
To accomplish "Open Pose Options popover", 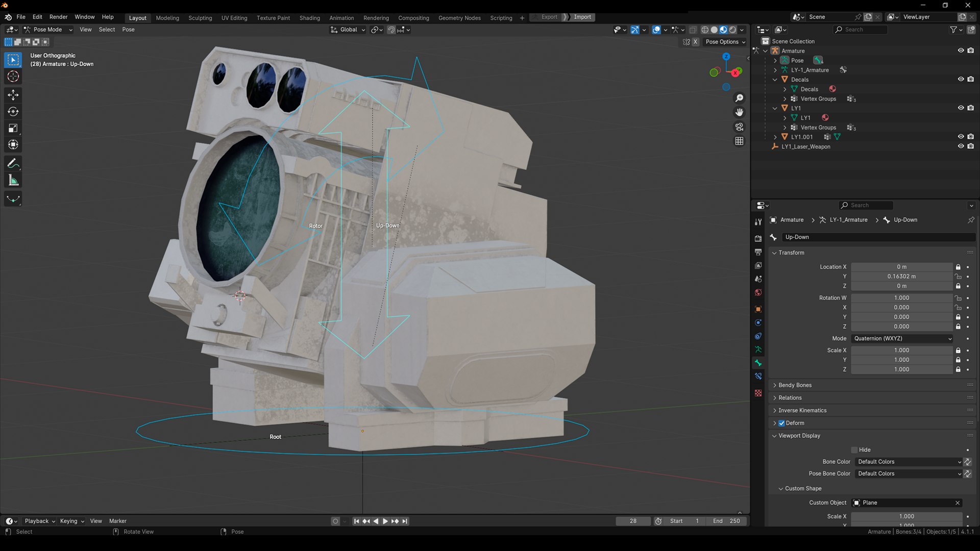I will pyautogui.click(x=725, y=42).
